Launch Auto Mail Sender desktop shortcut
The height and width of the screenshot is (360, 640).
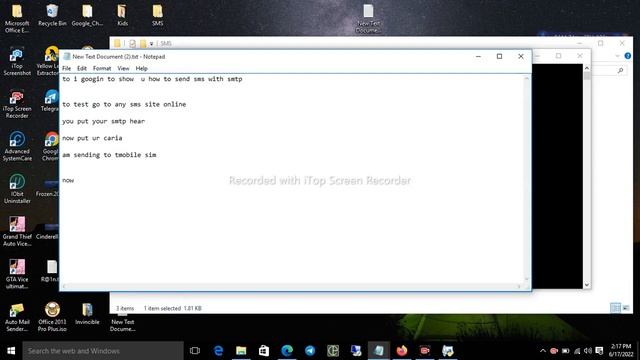click(x=17, y=317)
